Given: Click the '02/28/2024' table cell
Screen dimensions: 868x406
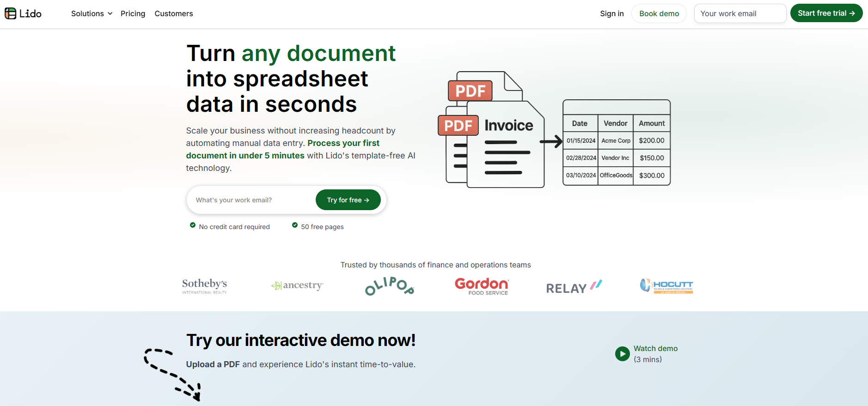Looking at the screenshot, I should [581, 158].
